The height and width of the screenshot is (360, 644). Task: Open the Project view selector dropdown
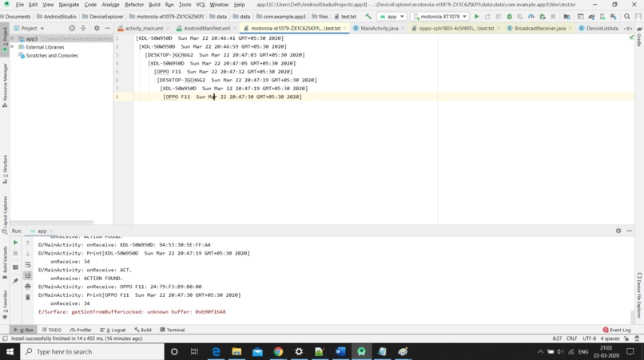tap(29, 28)
